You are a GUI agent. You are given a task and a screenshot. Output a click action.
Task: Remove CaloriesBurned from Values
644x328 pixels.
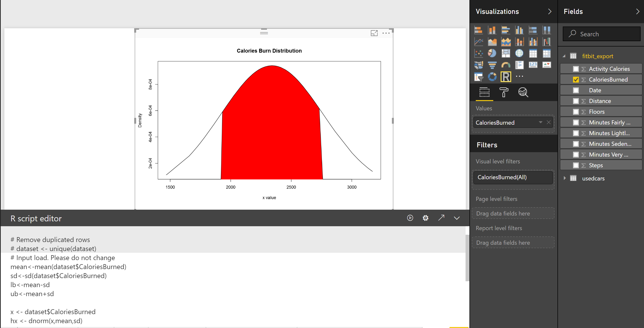tap(549, 122)
